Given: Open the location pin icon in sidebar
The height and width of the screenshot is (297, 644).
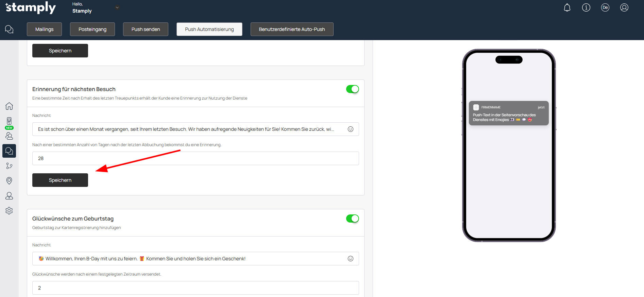Looking at the screenshot, I should (x=9, y=181).
